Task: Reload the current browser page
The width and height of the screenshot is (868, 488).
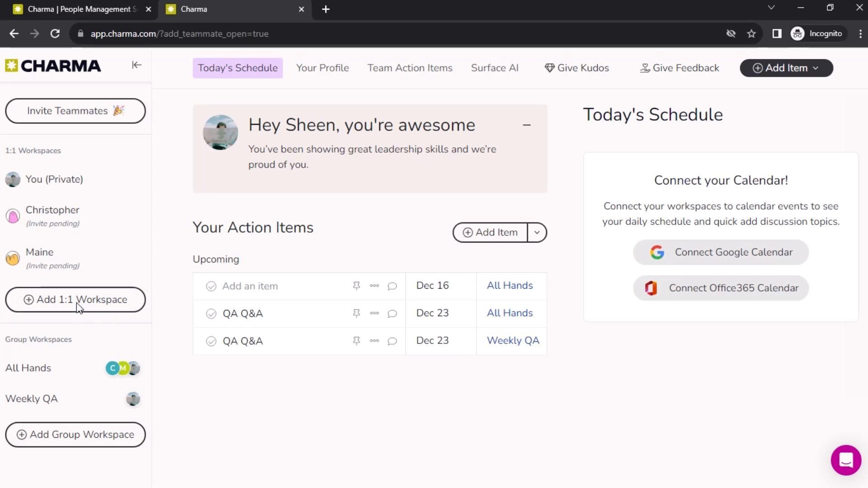Action: tap(55, 34)
